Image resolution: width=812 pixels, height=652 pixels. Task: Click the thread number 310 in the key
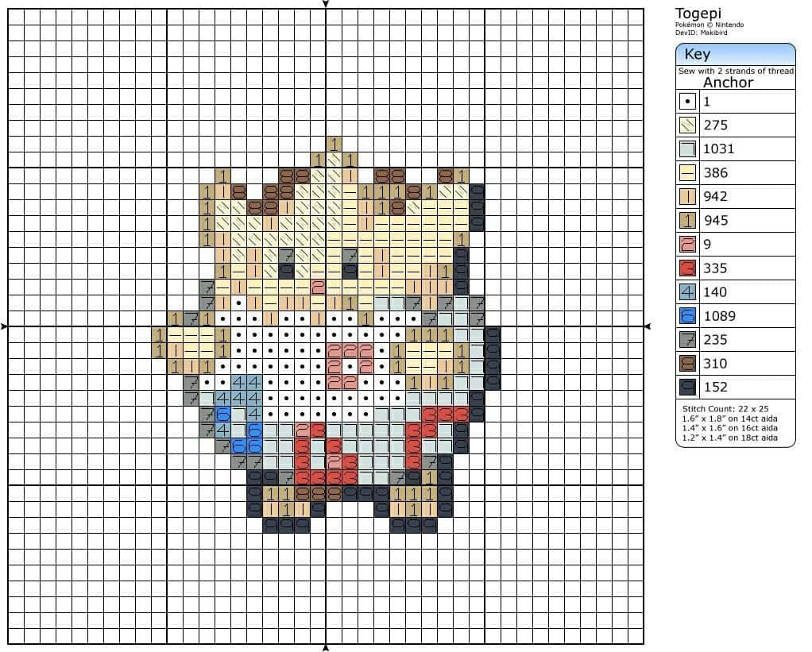click(x=715, y=364)
